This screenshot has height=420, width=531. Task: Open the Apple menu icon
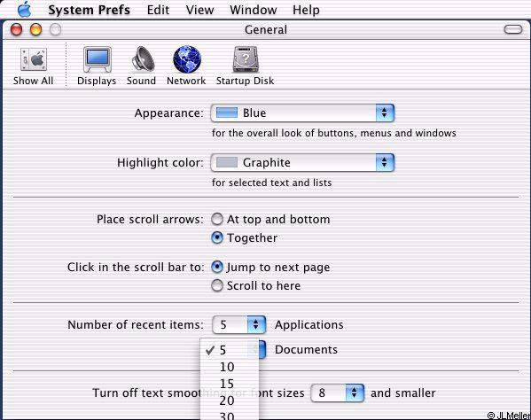pyautogui.click(x=25, y=10)
